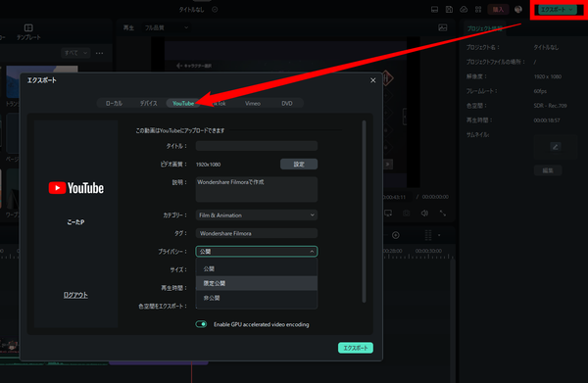Viewport: 588px width, 383px height.
Task: Click the account name こーたP
Action: tap(75, 222)
